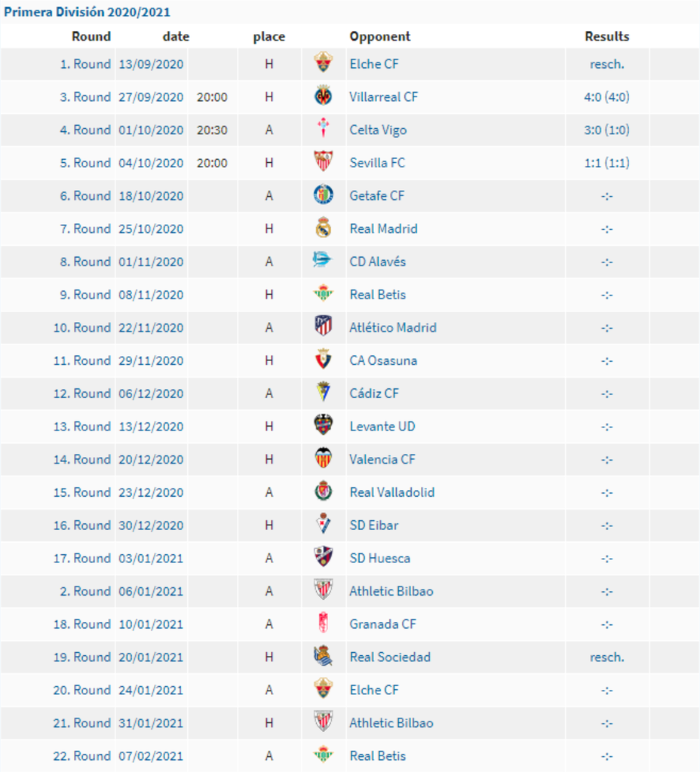The width and height of the screenshot is (700, 772).
Task: Click the Levante UD club crest
Action: (x=324, y=426)
